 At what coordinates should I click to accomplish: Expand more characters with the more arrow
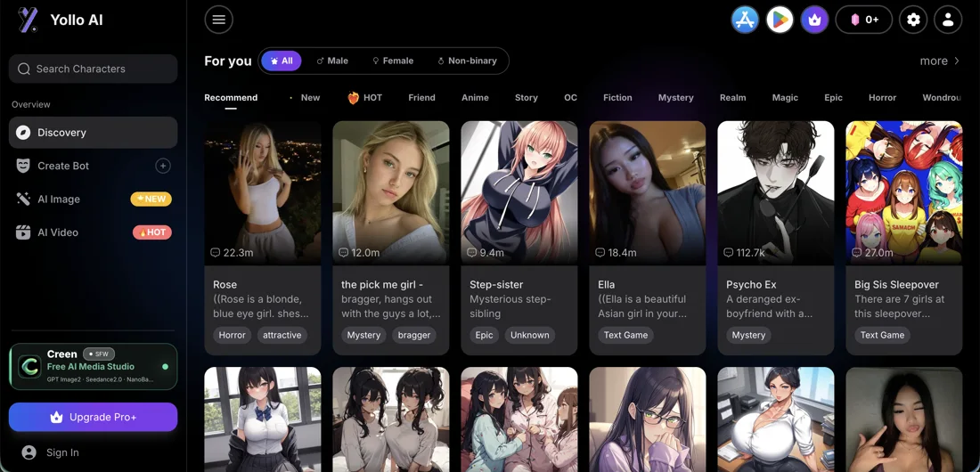pyautogui.click(x=940, y=61)
